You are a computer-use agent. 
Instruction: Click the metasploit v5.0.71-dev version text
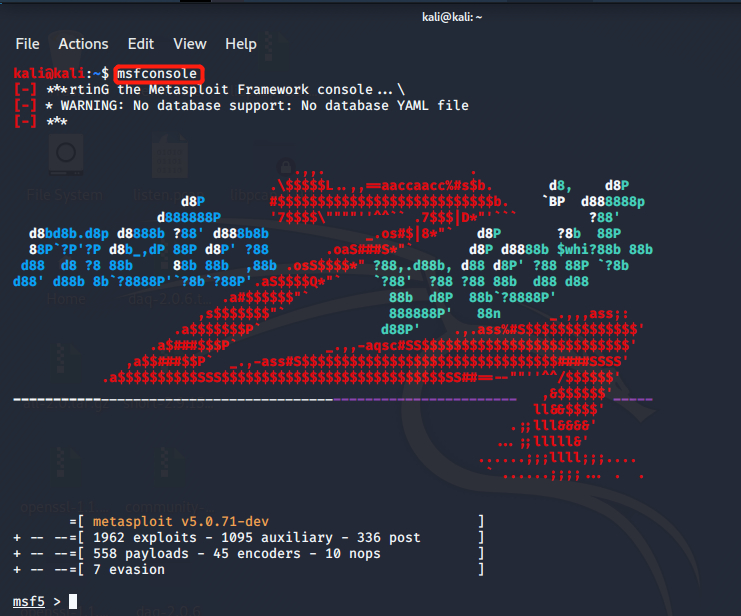coord(180,521)
